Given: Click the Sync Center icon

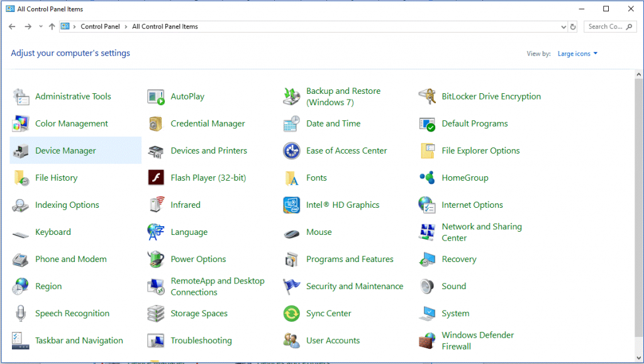Looking at the screenshot, I should coord(292,314).
